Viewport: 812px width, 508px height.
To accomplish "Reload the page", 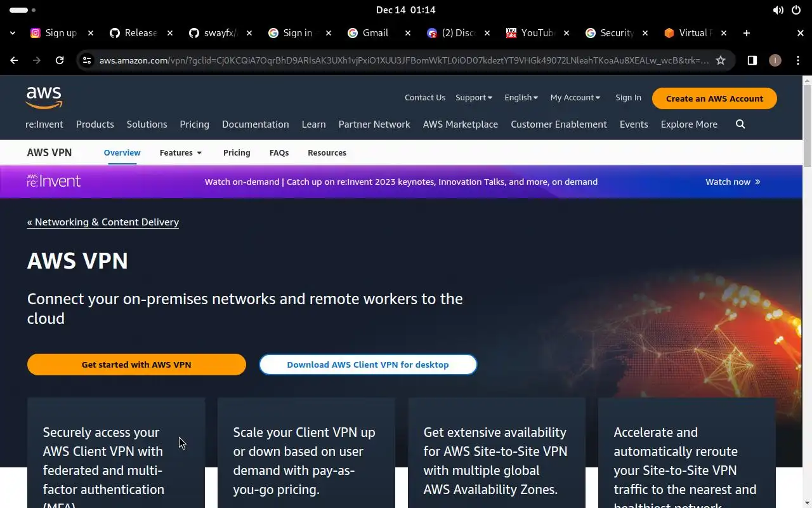I will tap(60, 60).
